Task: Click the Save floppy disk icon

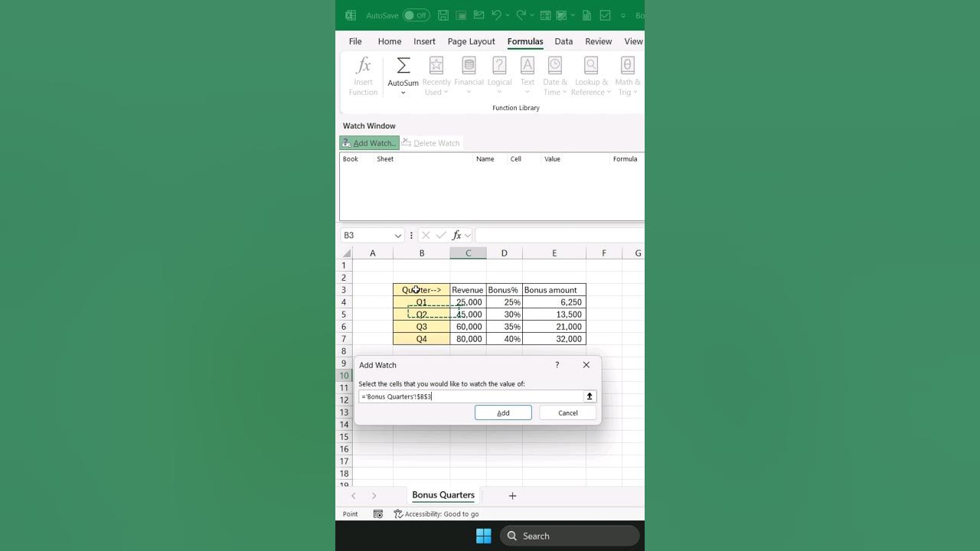Action: 443,15
